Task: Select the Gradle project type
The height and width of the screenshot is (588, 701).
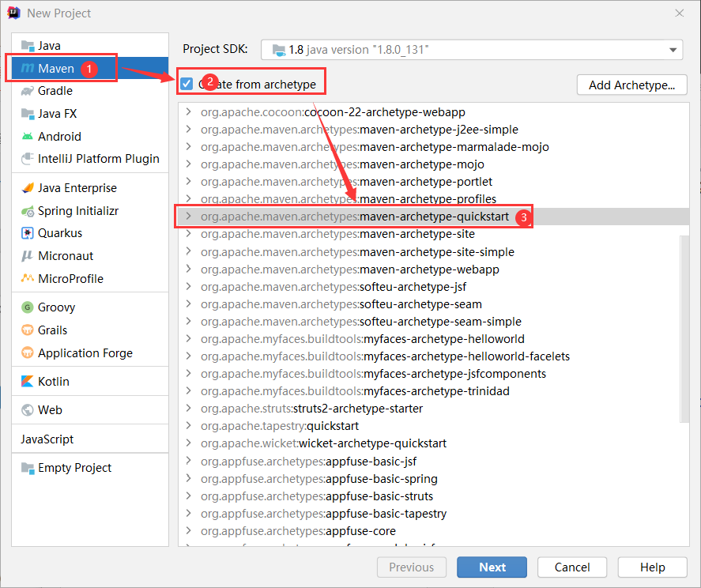Action: click(x=90, y=91)
